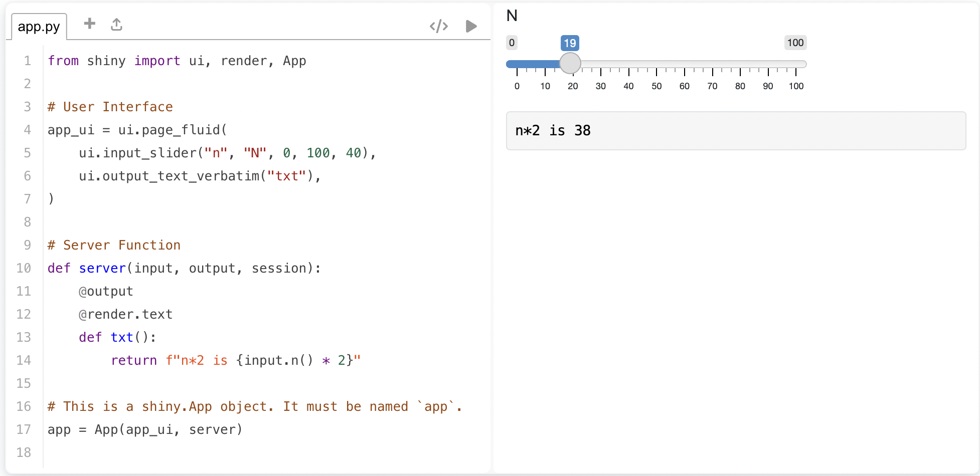The image size is (980, 476).
Task: Click the slider handle for N
Action: point(570,64)
